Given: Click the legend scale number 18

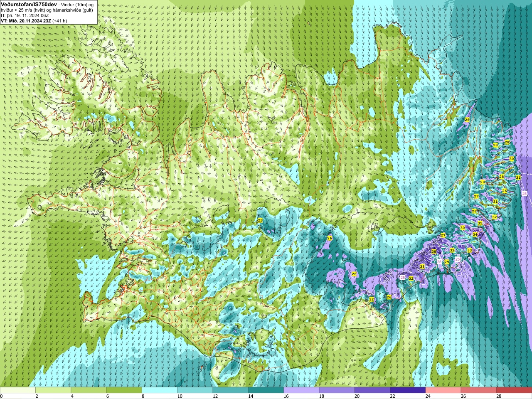Looking at the screenshot, I should coord(322,396).
